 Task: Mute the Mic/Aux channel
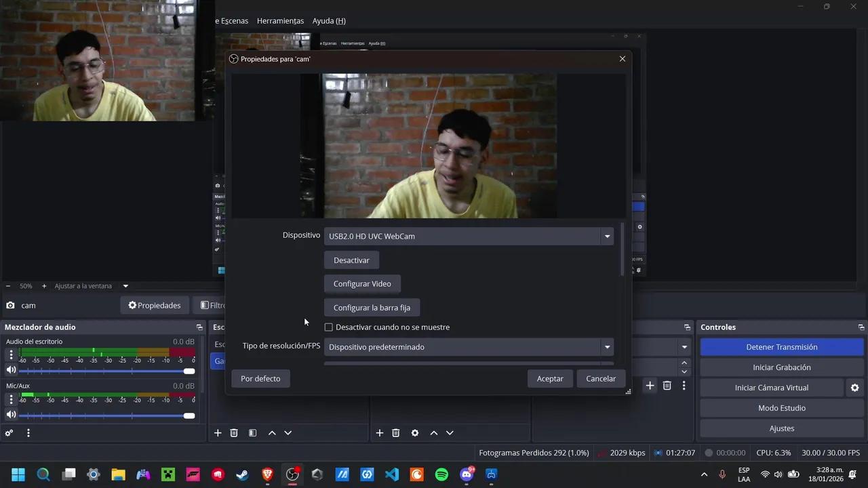coord(10,414)
